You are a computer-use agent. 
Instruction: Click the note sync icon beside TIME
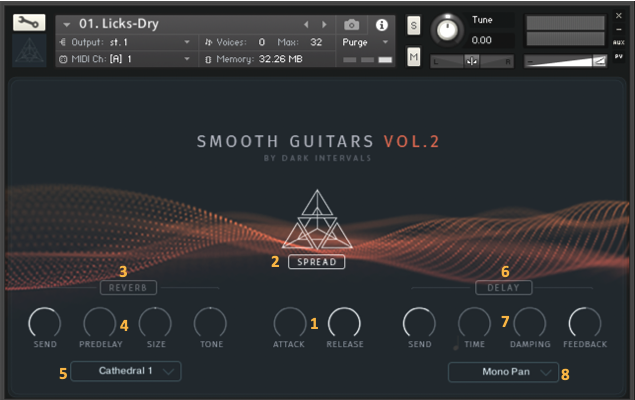[456, 343]
